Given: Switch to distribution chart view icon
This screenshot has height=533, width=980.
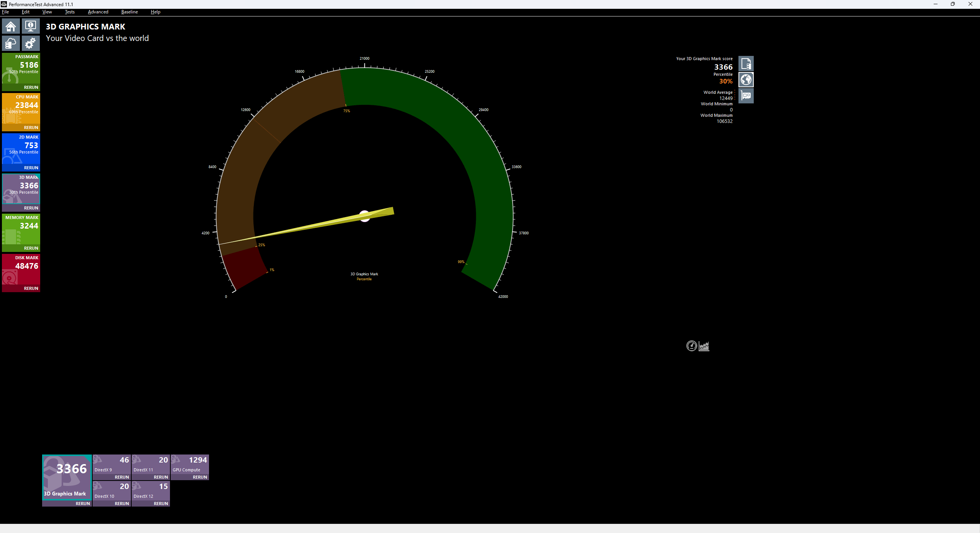Looking at the screenshot, I should coord(704,346).
